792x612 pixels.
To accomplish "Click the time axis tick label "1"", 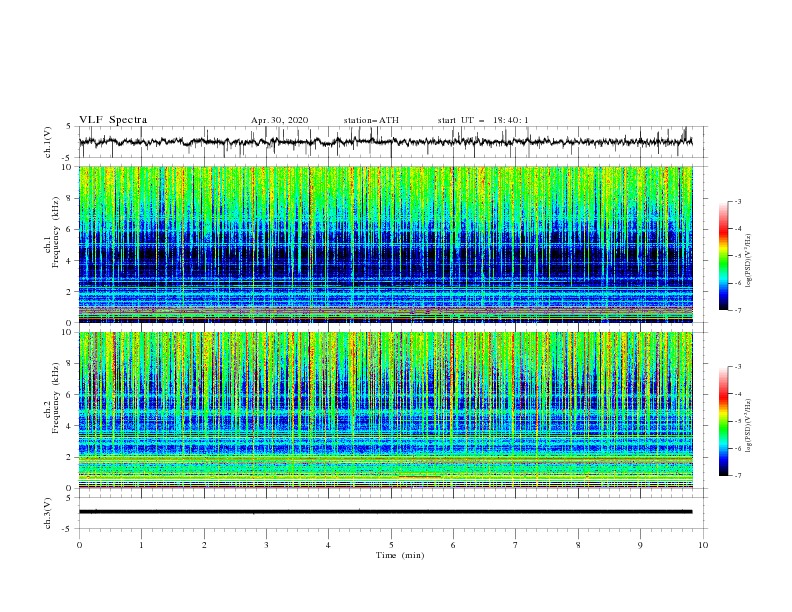I will pos(141,545).
